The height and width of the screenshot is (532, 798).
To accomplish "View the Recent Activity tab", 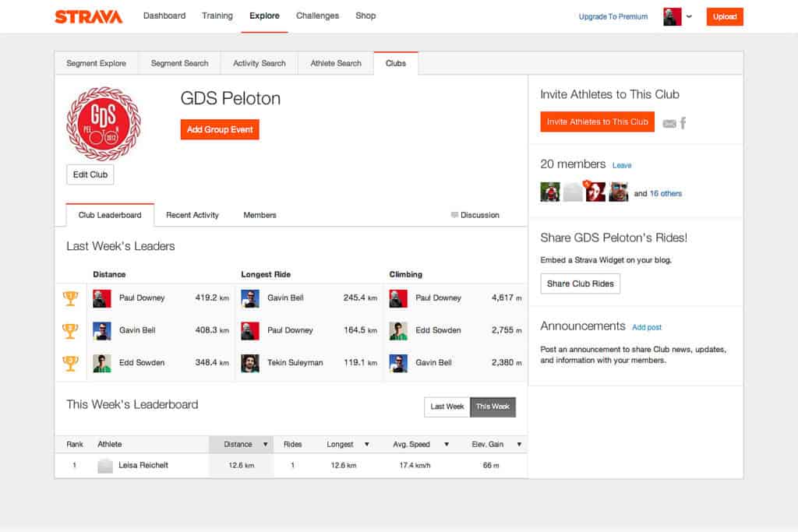I will point(192,215).
